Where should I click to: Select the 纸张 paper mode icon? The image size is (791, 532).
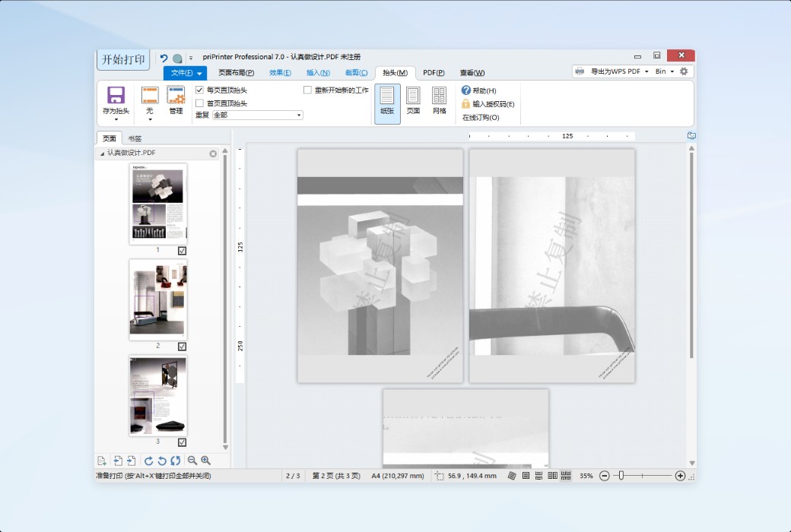(387, 104)
